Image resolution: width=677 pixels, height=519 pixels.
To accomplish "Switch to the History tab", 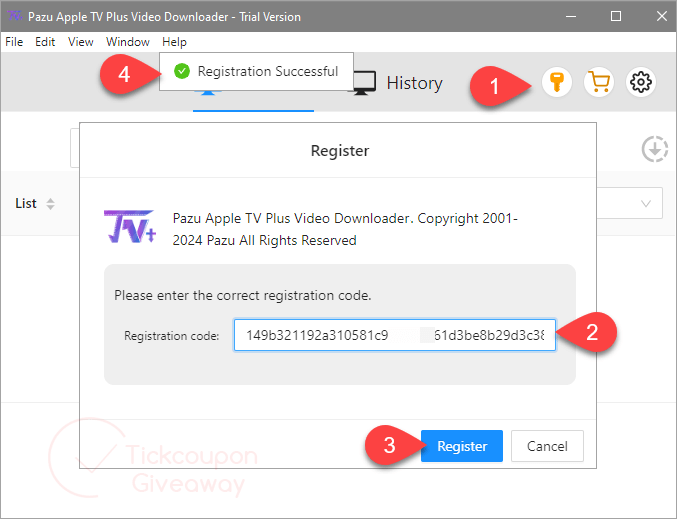I will (414, 83).
